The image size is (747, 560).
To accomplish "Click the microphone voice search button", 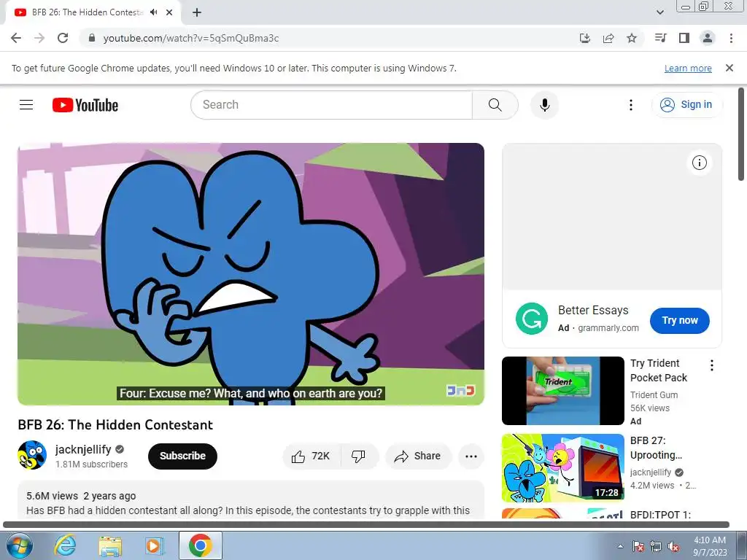I will (544, 105).
